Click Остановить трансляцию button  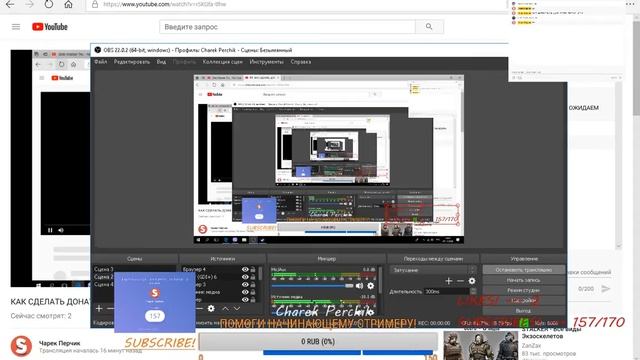[x=524, y=270]
